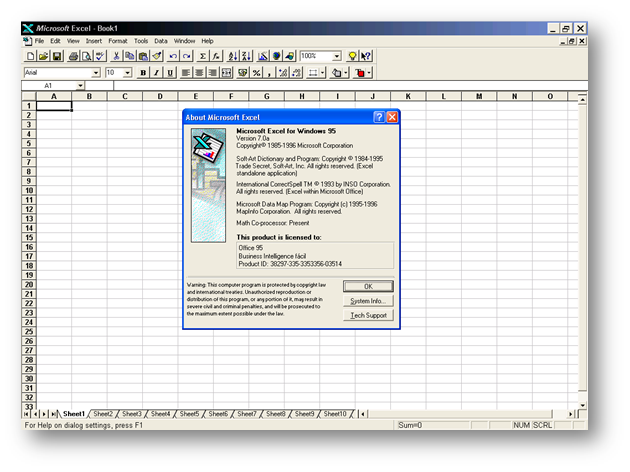Toggle Bold formatting

pos(143,73)
